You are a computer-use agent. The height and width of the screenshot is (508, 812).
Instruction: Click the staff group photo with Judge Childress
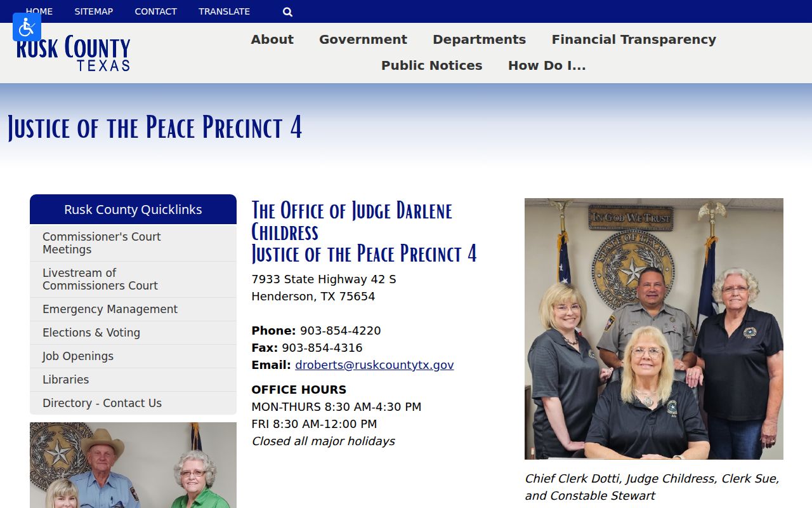[654, 329]
